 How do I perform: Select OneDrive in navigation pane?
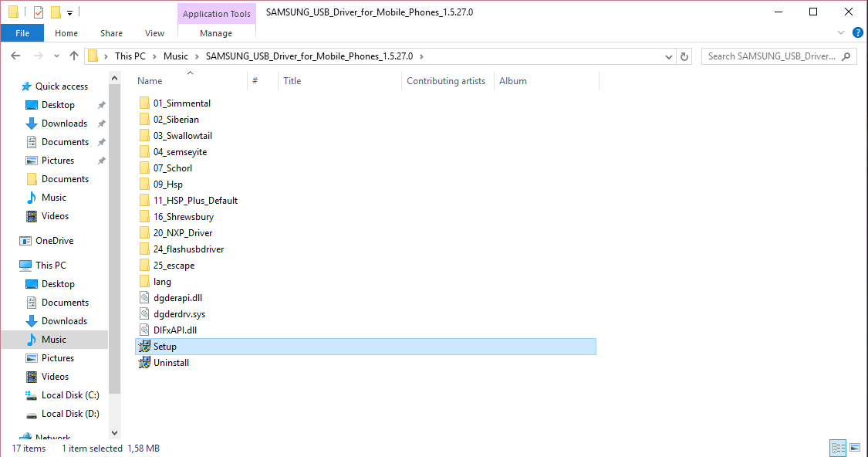click(54, 241)
